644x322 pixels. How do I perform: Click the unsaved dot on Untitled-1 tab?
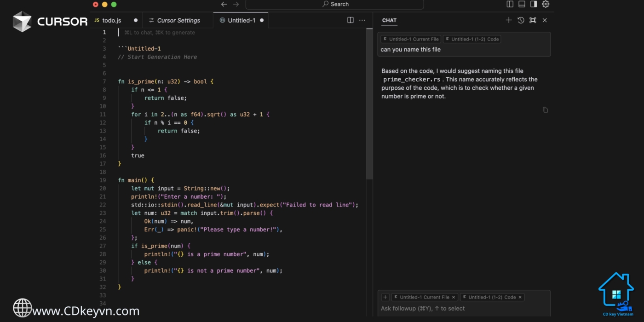click(x=262, y=20)
